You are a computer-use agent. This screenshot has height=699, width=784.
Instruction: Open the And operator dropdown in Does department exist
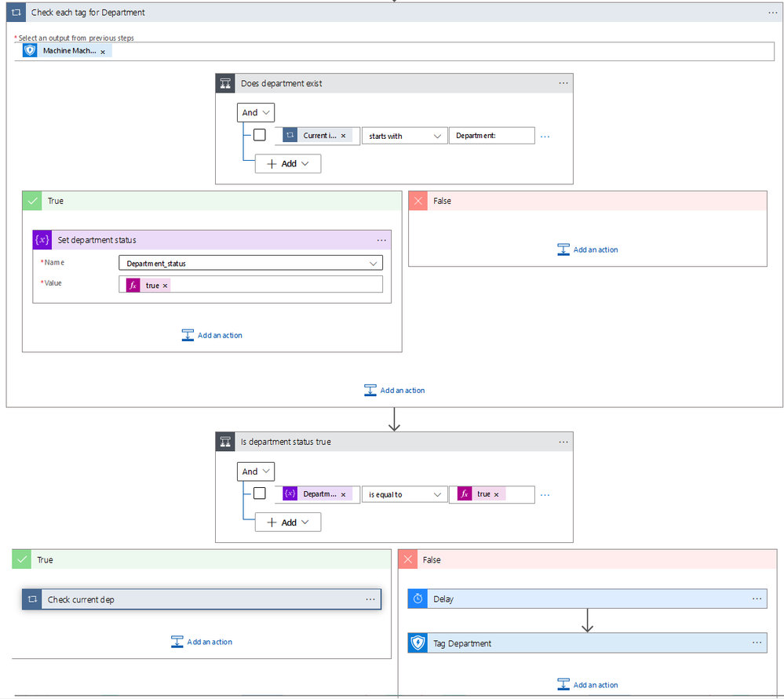[255, 112]
